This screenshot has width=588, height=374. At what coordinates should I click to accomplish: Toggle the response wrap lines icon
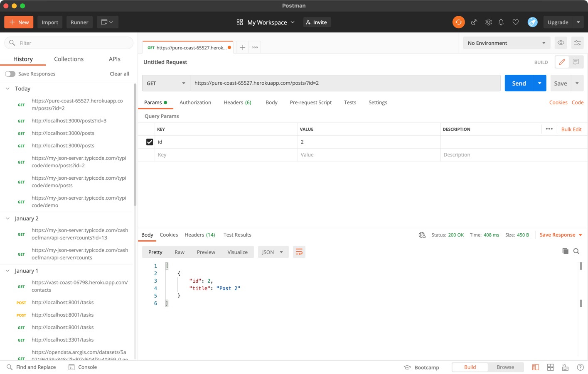coord(299,252)
